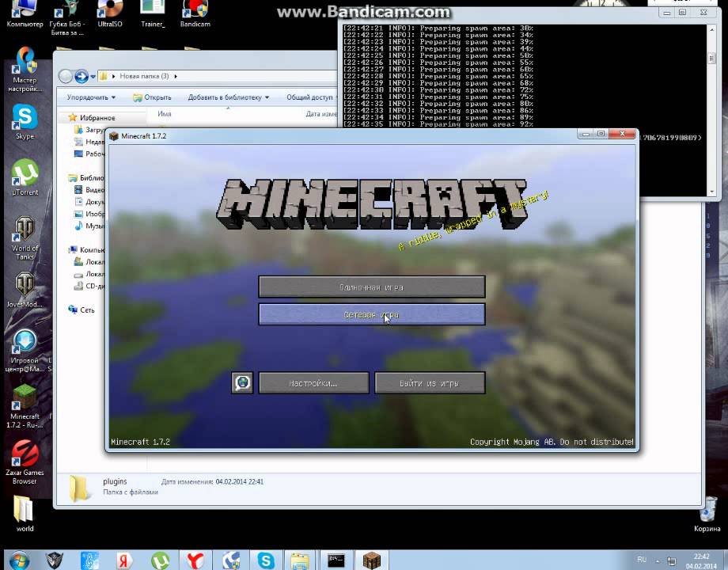Open the Губка Боб game shortcut
Screen dimensions: 728x570
tap(67, 17)
